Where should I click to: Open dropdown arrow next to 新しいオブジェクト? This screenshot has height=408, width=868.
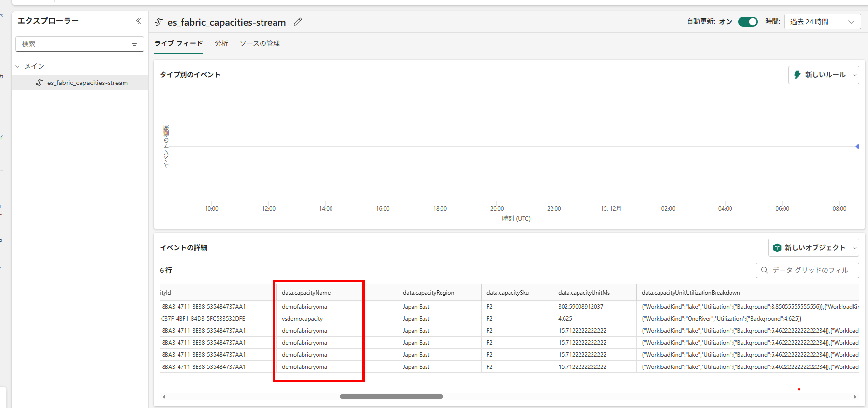point(855,248)
